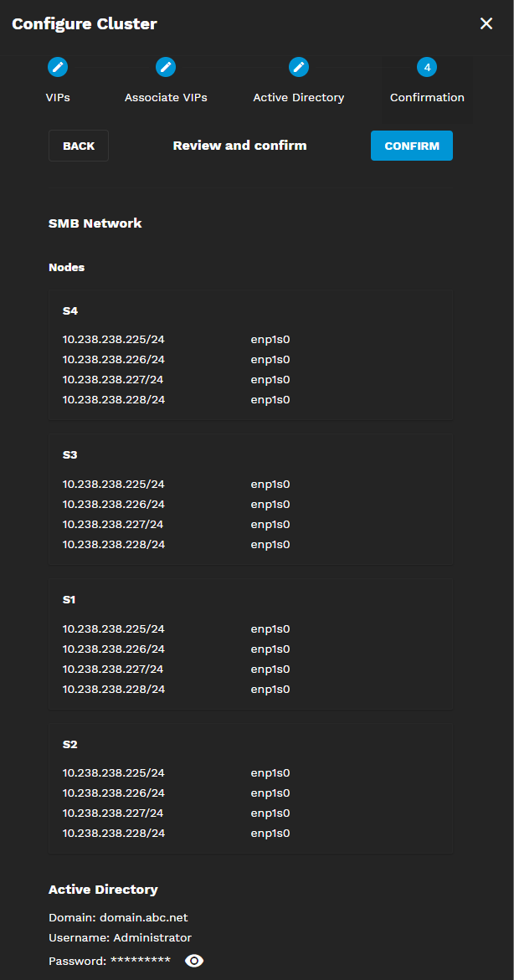Click the S4 node heading
The image size is (514, 980).
point(70,310)
